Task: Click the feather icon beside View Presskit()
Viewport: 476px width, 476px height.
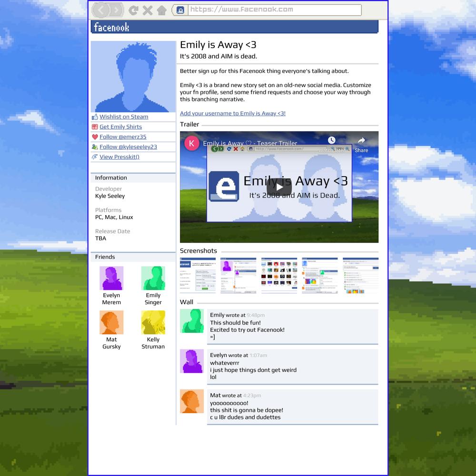Action: coord(95,157)
